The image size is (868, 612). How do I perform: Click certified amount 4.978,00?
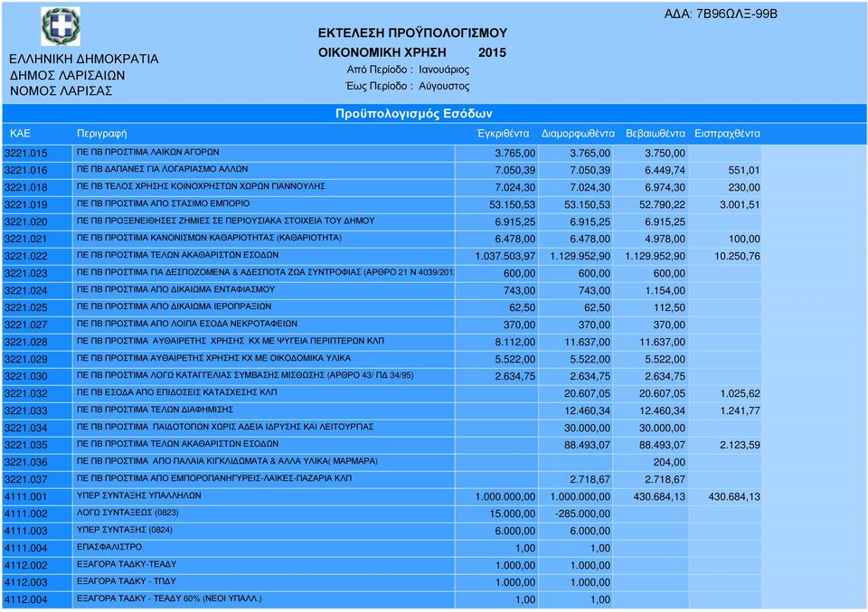click(665, 239)
